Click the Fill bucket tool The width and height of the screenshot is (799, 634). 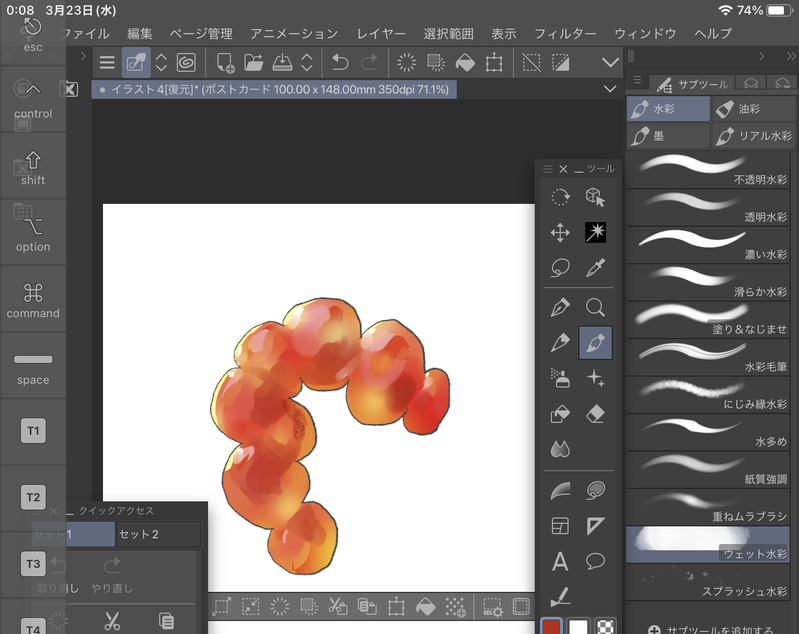pos(560,414)
